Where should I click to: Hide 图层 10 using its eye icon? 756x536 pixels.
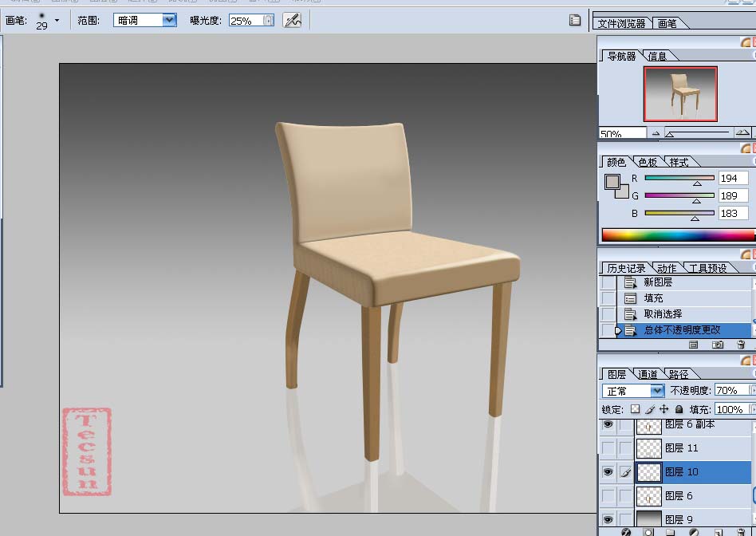tap(608, 472)
